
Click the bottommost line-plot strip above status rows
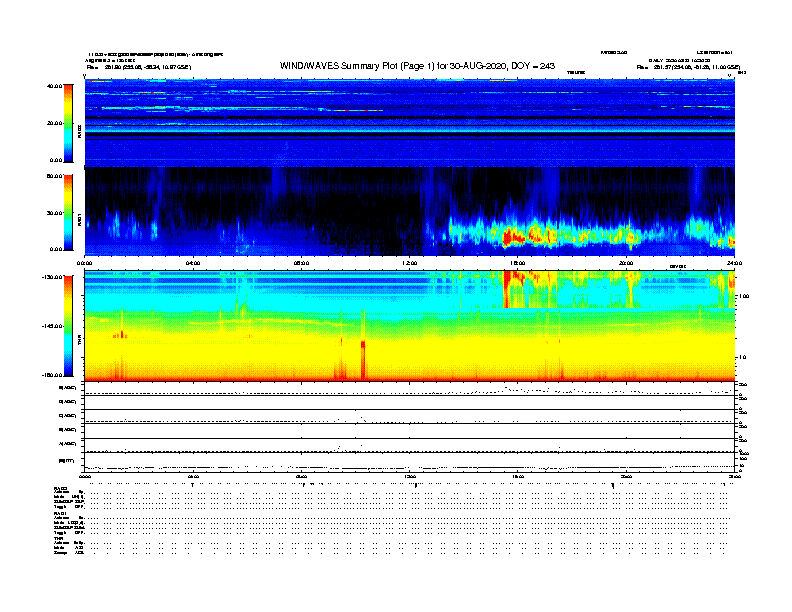click(409, 462)
